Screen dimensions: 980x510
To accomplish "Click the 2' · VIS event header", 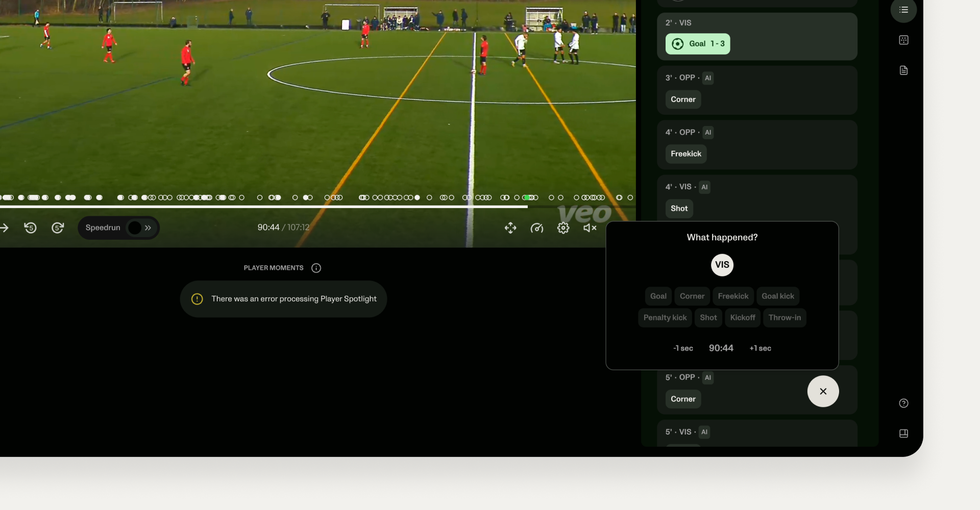I will point(678,23).
